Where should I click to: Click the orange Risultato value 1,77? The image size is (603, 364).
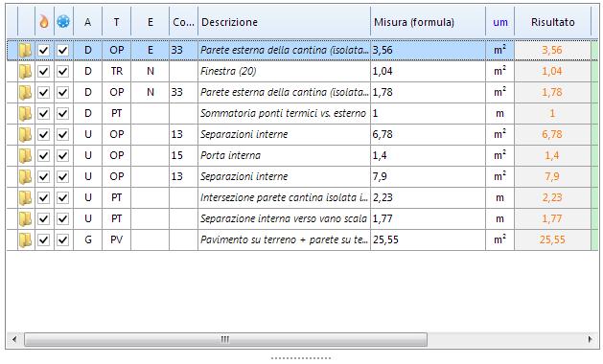[x=552, y=219]
